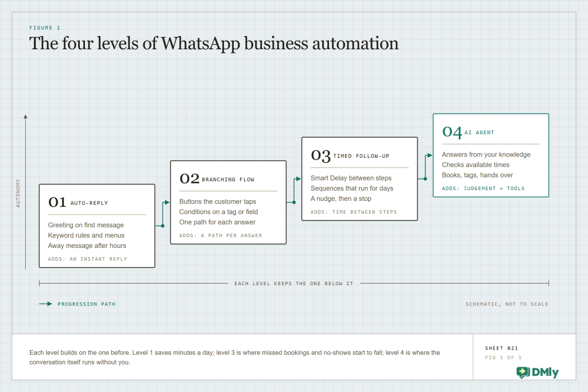Click 'Greeting on first message'
Image resolution: width=588 pixels, height=392 pixels.
pos(86,225)
